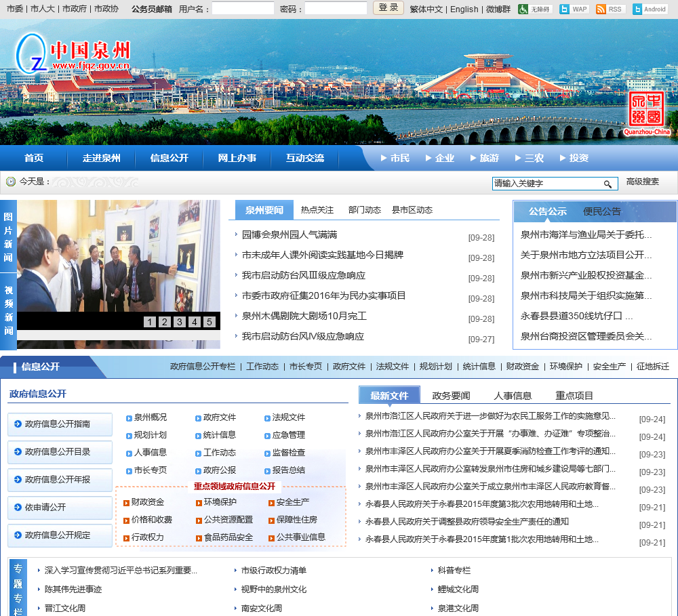This screenshot has height=616, width=678.
Task: Switch to English version
Action: tap(464, 9)
